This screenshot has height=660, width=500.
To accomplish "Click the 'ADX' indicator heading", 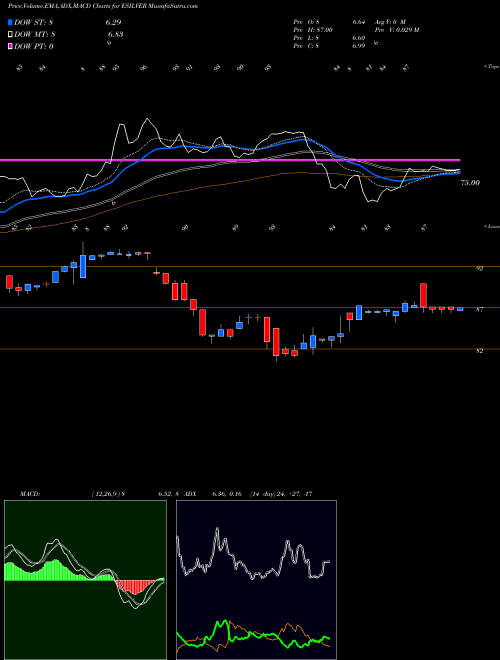I will [x=190, y=494].
